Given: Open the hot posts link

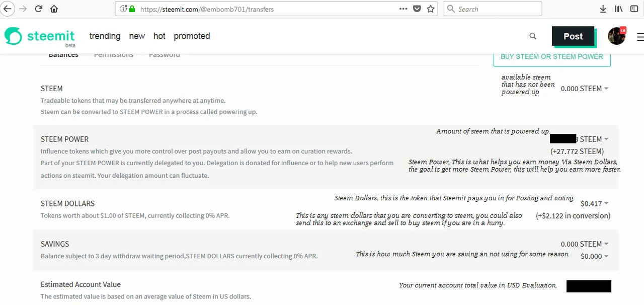Looking at the screenshot, I should 159,36.
